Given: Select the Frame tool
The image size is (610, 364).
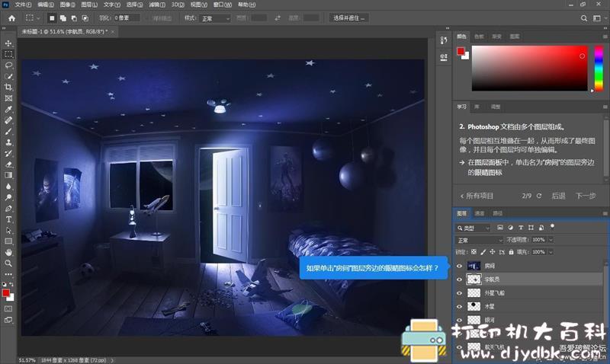Looking at the screenshot, I should point(8,98).
